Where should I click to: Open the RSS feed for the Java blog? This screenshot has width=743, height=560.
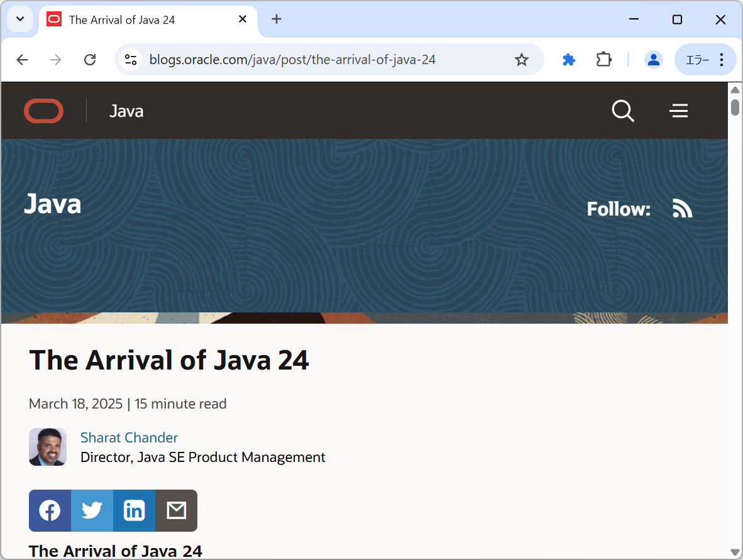[682, 208]
